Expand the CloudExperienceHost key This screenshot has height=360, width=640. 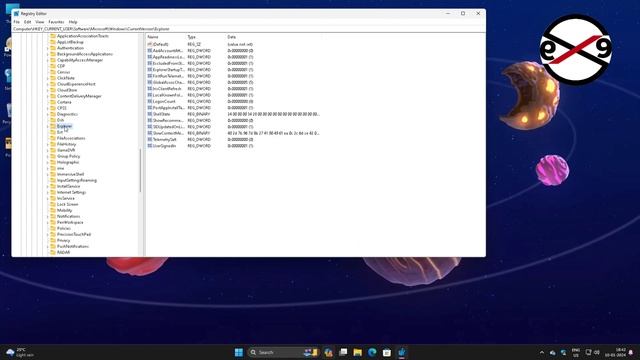click(47, 84)
